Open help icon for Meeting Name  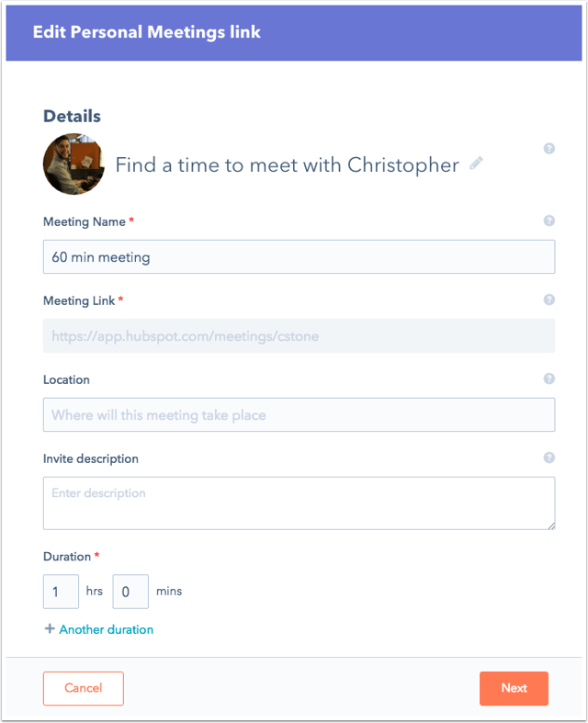(x=548, y=220)
